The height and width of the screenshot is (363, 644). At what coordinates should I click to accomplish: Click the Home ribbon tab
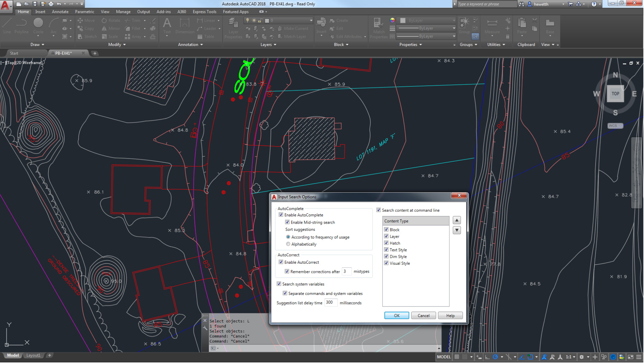coord(23,11)
